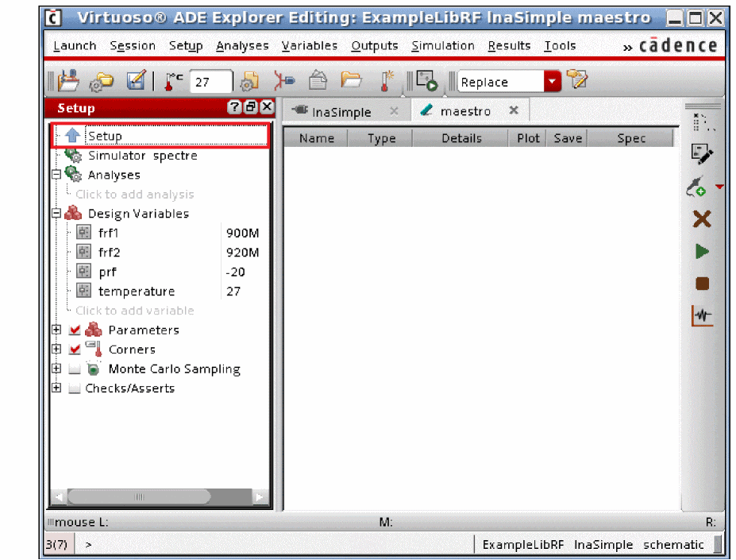
Task: Start simulation with green play arrow
Action: point(702,251)
